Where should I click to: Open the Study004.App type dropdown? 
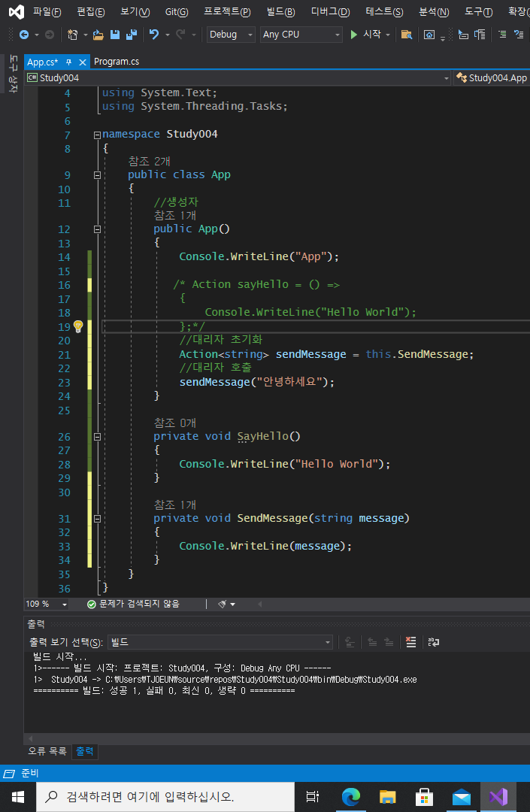(x=492, y=77)
